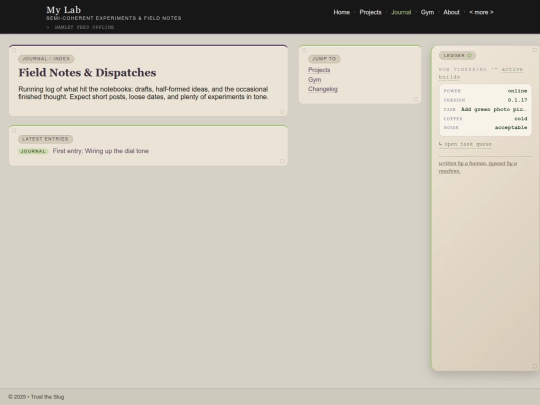
Task: Click the feed offline status line in header
Action: pos(80,27)
